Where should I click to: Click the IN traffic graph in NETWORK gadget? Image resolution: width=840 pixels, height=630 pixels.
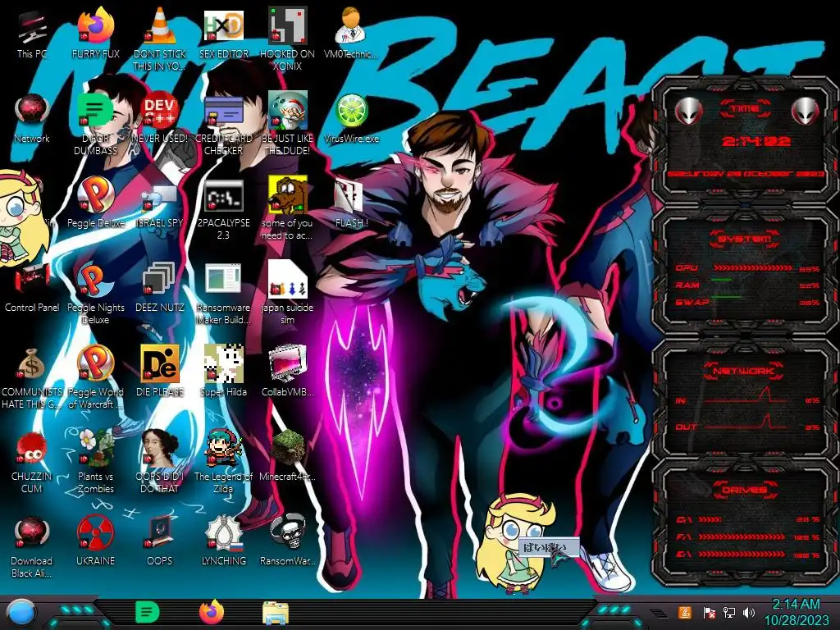(746, 395)
